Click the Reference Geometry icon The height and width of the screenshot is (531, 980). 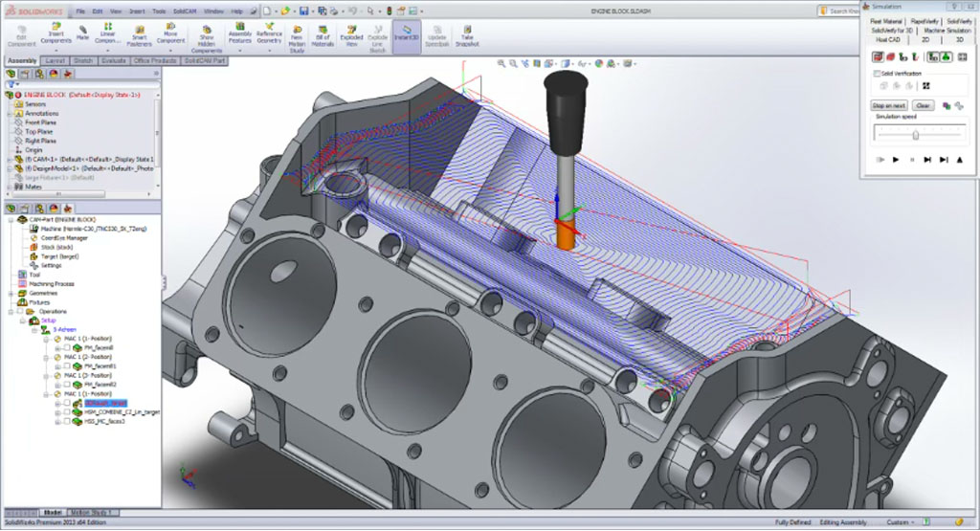(269, 31)
